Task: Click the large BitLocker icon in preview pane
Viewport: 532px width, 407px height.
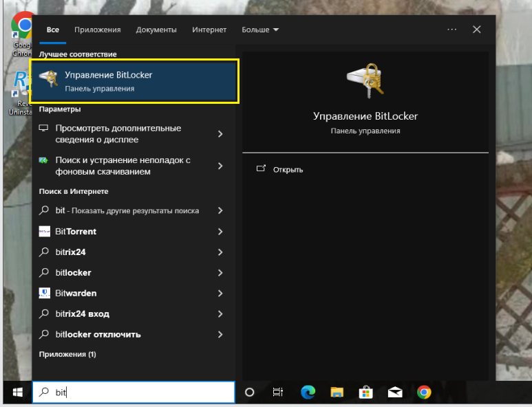Action: point(365,80)
